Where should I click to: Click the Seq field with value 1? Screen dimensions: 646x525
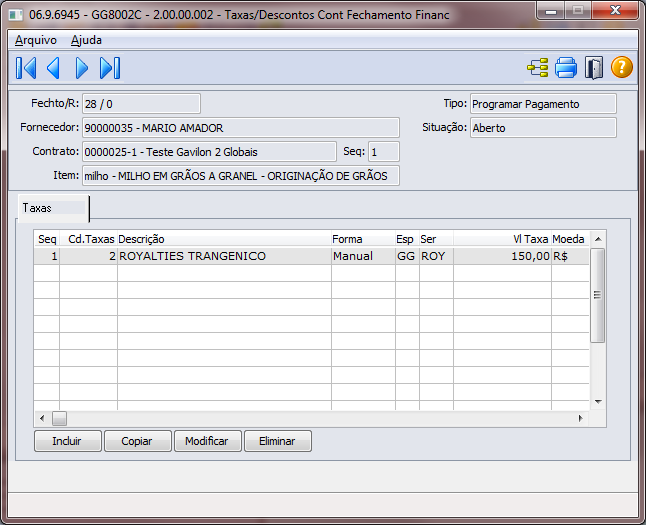(384, 152)
